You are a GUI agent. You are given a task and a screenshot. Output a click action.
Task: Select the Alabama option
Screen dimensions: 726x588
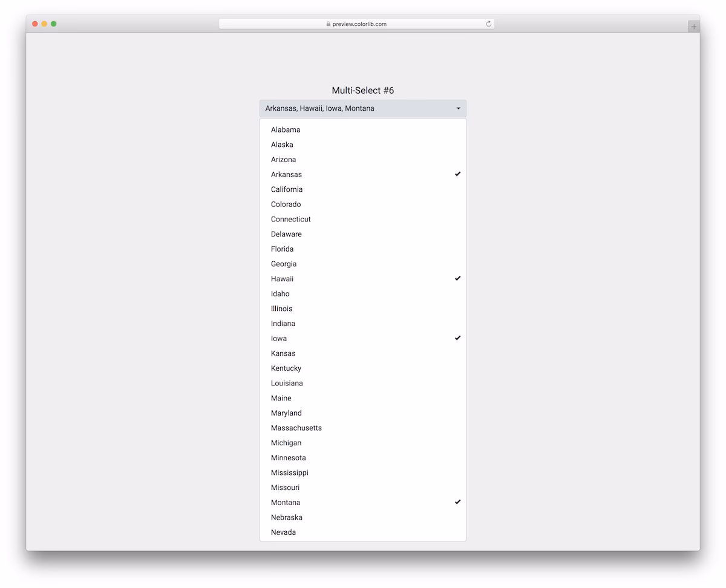click(363, 129)
